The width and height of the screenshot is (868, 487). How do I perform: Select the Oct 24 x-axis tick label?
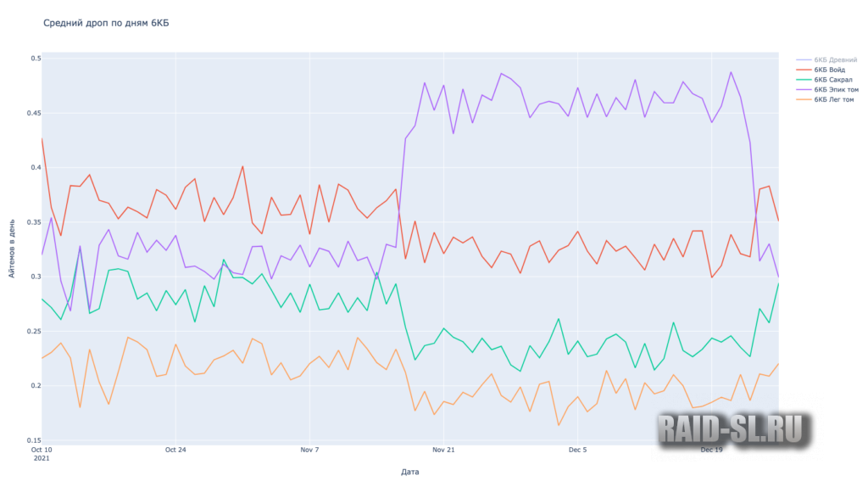pos(175,450)
